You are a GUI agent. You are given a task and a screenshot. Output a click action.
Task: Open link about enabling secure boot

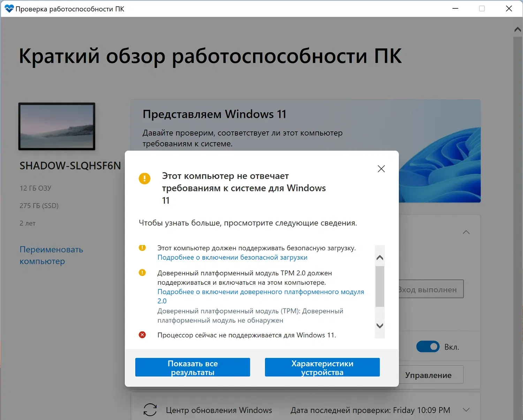(x=233, y=257)
